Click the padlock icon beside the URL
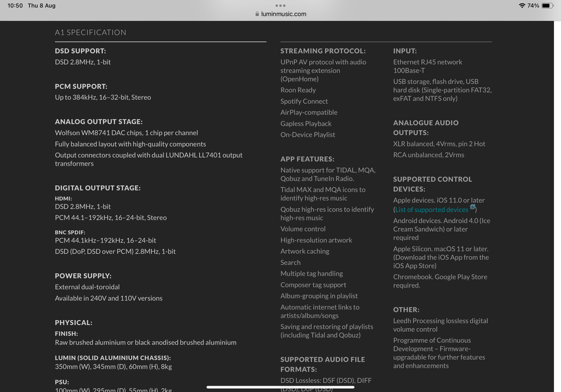 (257, 14)
